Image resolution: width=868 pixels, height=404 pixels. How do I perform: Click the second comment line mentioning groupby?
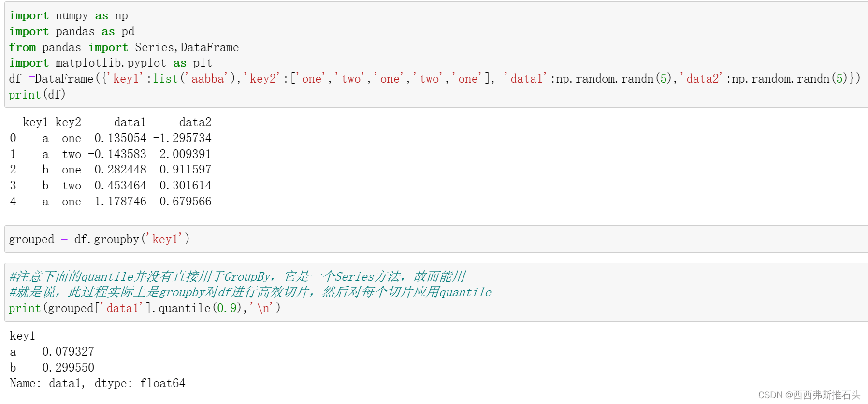[x=250, y=292]
